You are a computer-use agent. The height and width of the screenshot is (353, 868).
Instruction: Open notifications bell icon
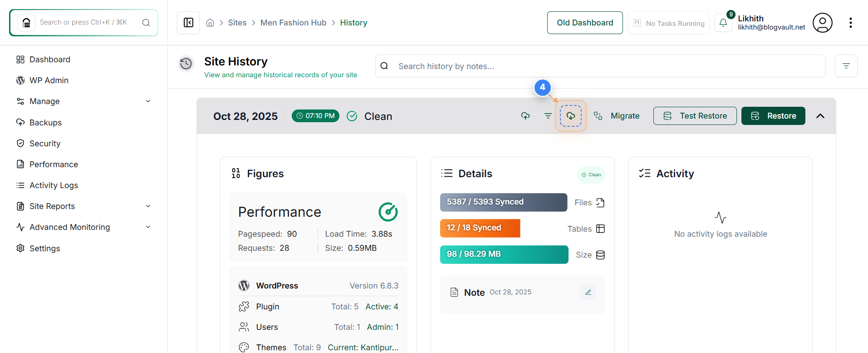pyautogui.click(x=723, y=23)
